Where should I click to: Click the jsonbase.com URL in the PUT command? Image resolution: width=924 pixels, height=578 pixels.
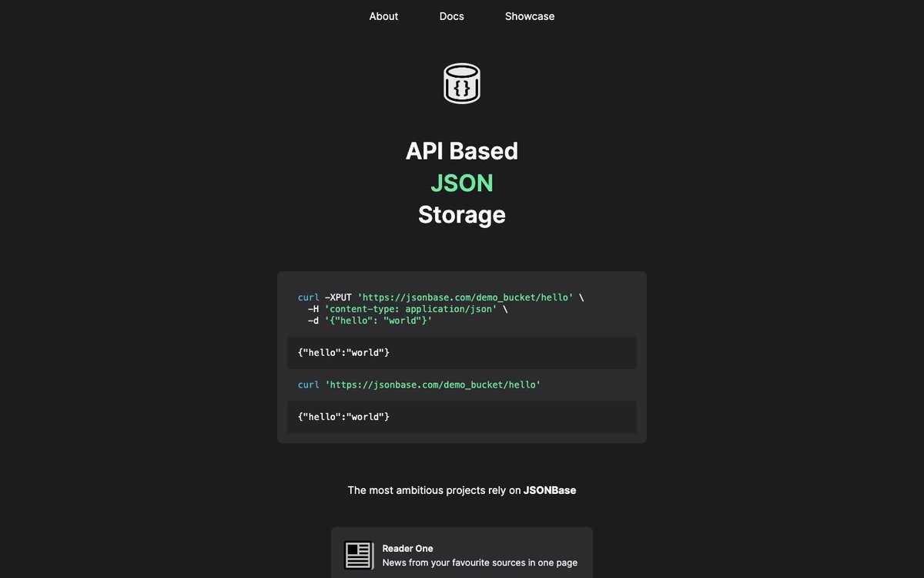pyautogui.click(x=466, y=297)
